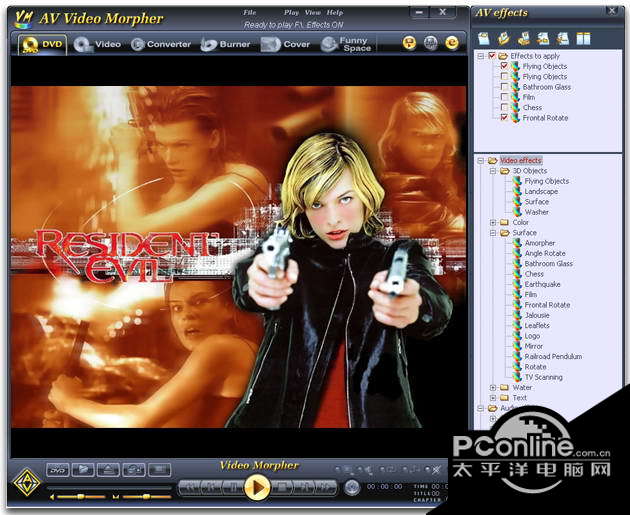Open the Play menu
The height and width of the screenshot is (515, 630).
(291, 12)
